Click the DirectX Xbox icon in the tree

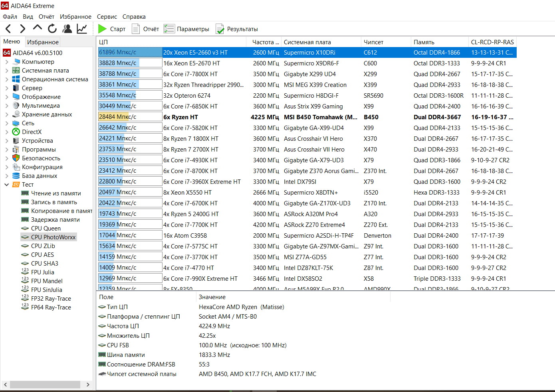[16, 132]
